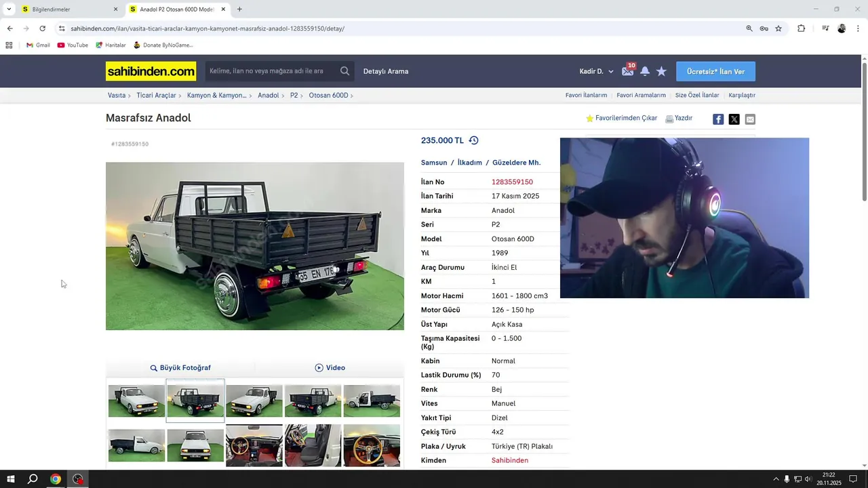Bookmark this page with star icon
This screenshot has width=868, height=488.
click(778, 28)
